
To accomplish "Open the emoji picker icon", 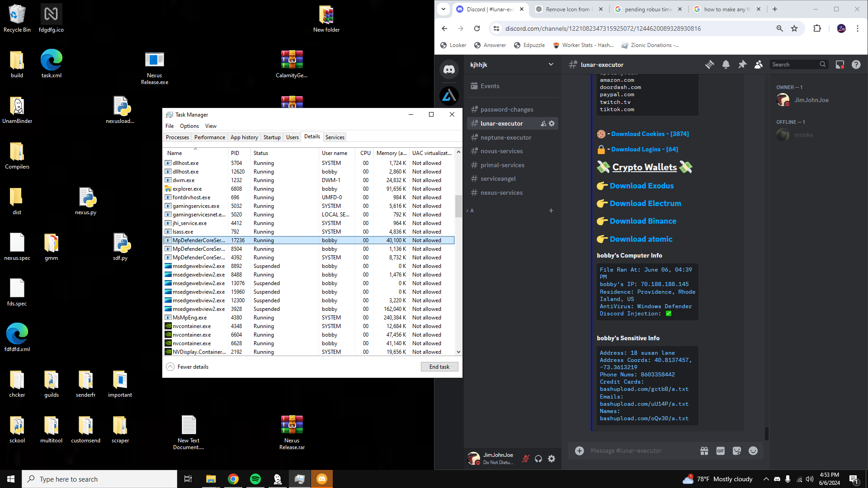I will point(753,450).
